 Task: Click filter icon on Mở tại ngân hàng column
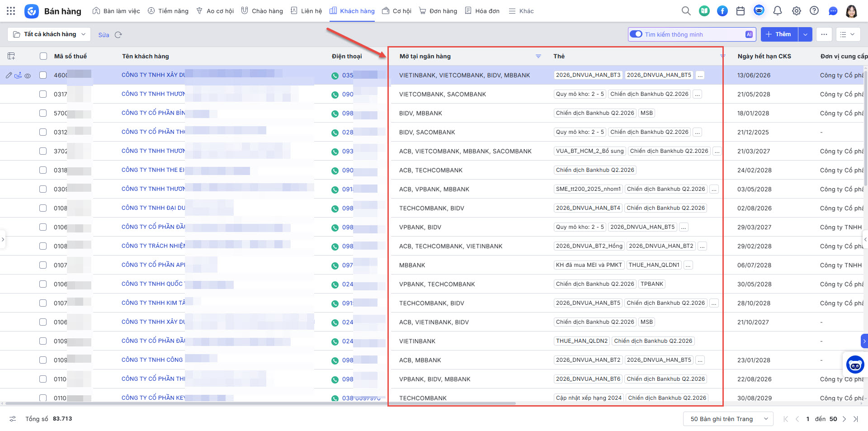[538, 56]
